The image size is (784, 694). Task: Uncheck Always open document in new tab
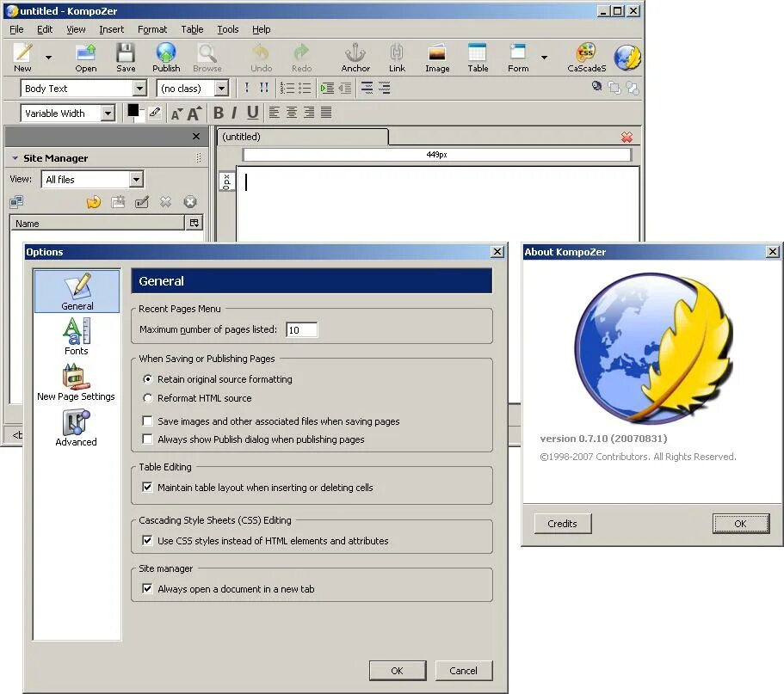coord(147,588)
